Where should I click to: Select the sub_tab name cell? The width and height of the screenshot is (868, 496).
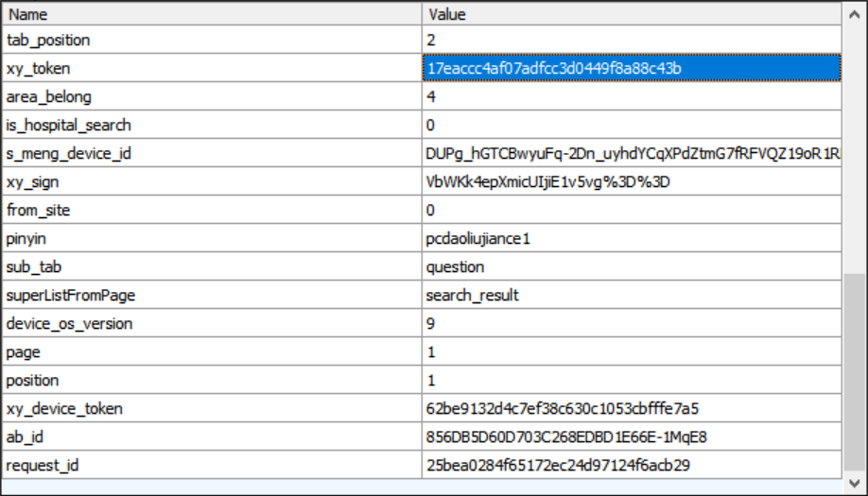(212, 266)
